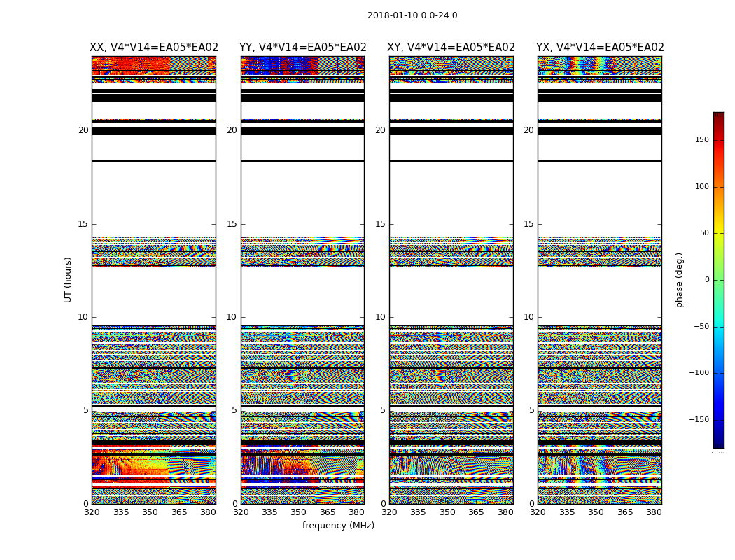Screen dimensions: 735x560
Task: Select the 'XY, V4*V14=EA05*EA02' panel title
Action: click(x=451, y=48)
